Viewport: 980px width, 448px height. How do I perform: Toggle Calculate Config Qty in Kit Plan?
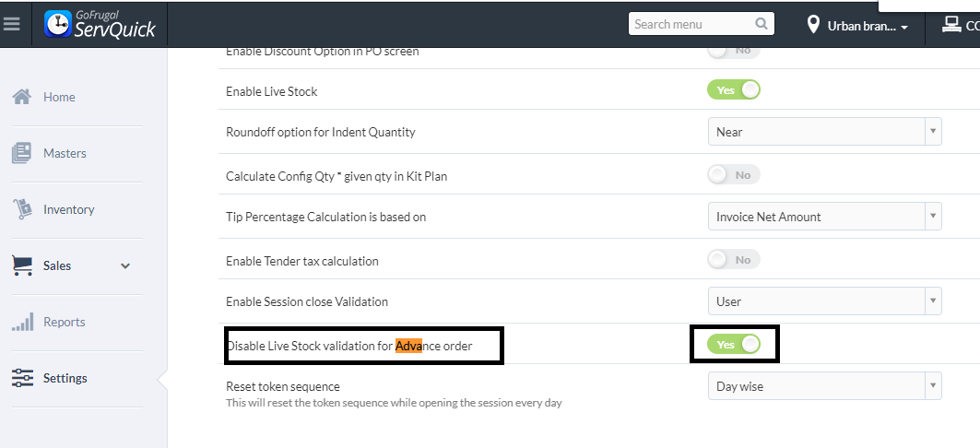734,174
